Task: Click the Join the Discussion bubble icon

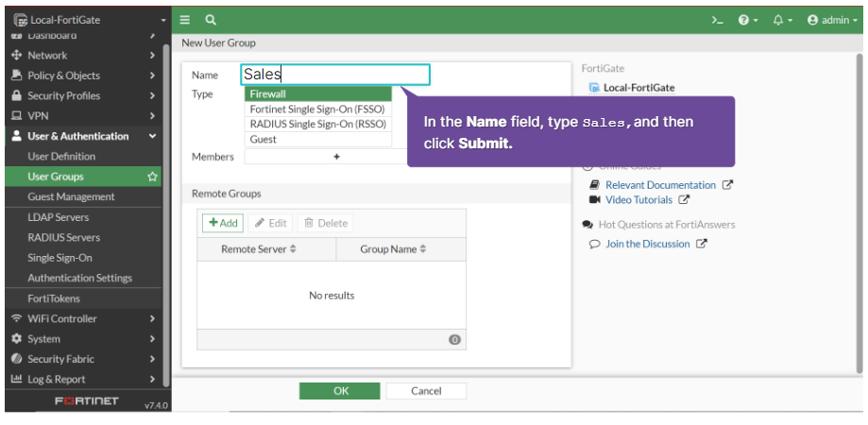Action: pyautogui.click(x=594, y=244)
